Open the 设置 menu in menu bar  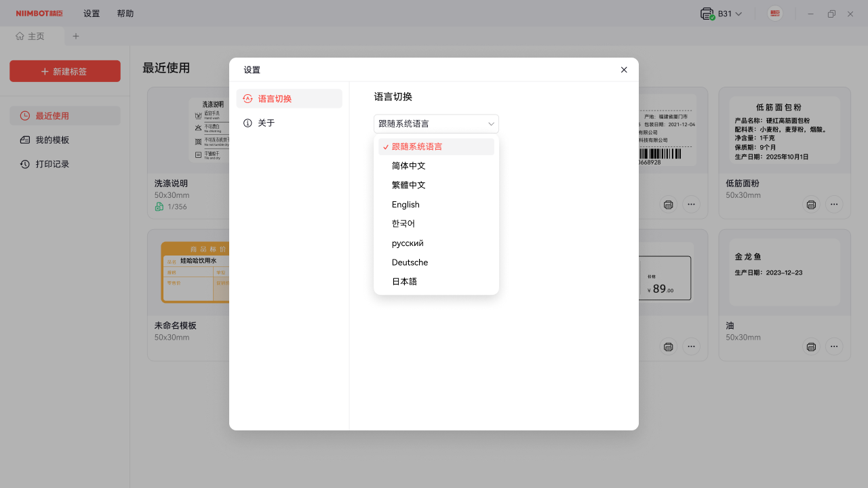(x=92, y=14)
